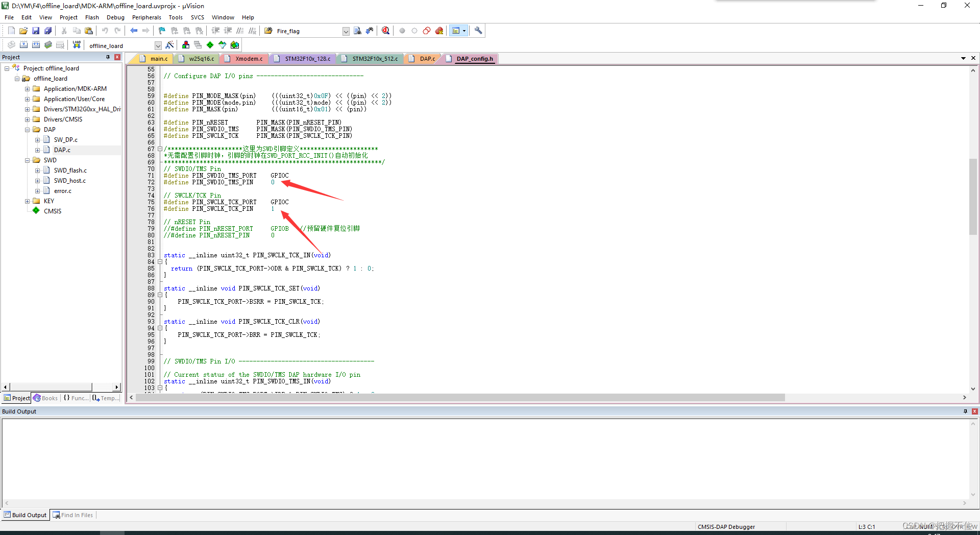980x535 pixels.
Task: Click the Batch Build icon
Action: tap(48, 45)
